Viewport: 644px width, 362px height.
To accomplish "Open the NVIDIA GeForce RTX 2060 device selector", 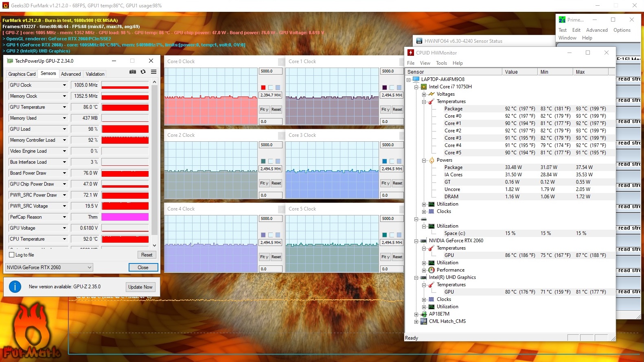I will [49, 268].
